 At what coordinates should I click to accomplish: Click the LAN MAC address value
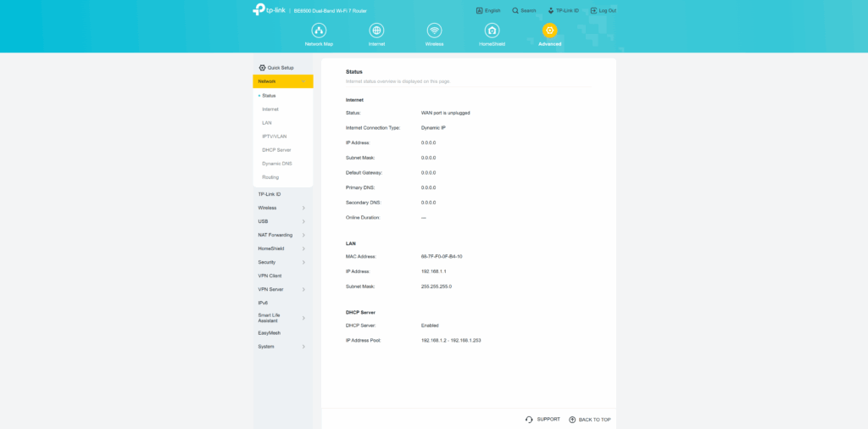tap(442, 257)
